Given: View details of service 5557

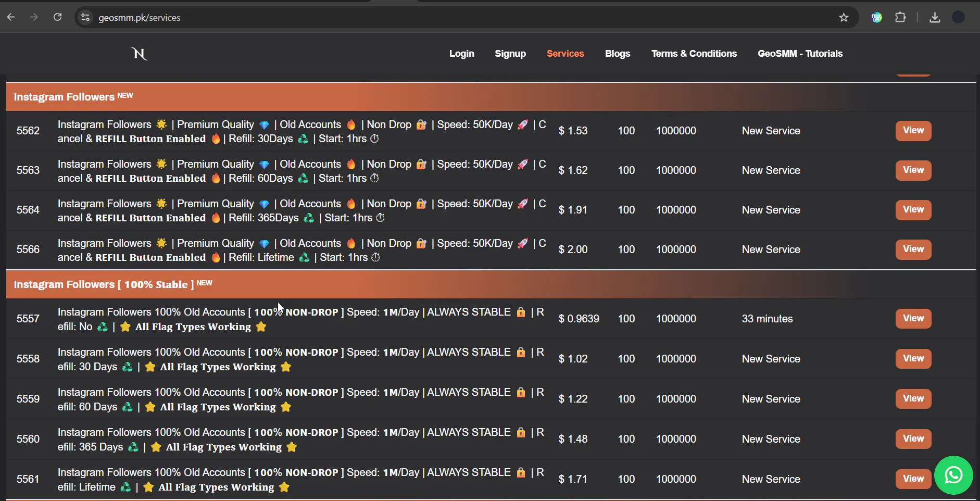Looking at the screenshot, I should [913, 319].
